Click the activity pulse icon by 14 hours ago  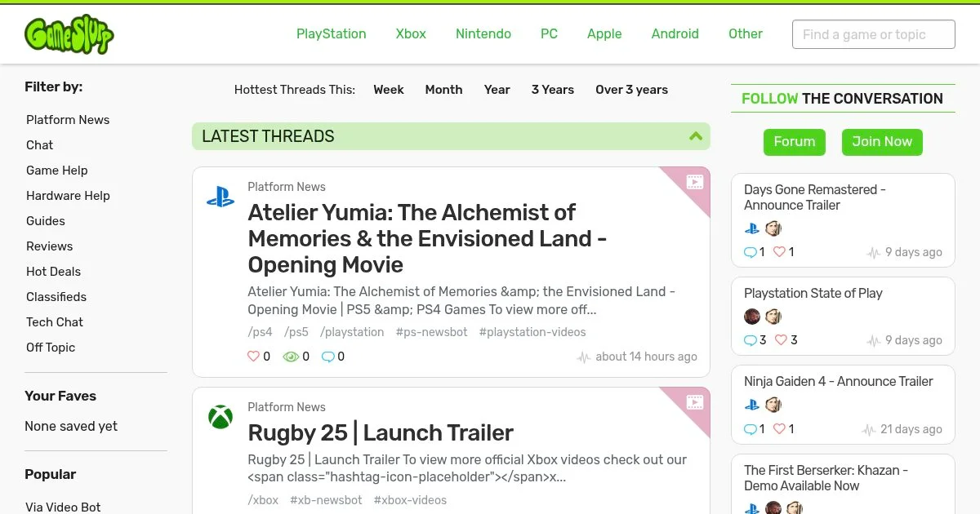[x=583, y=357]
